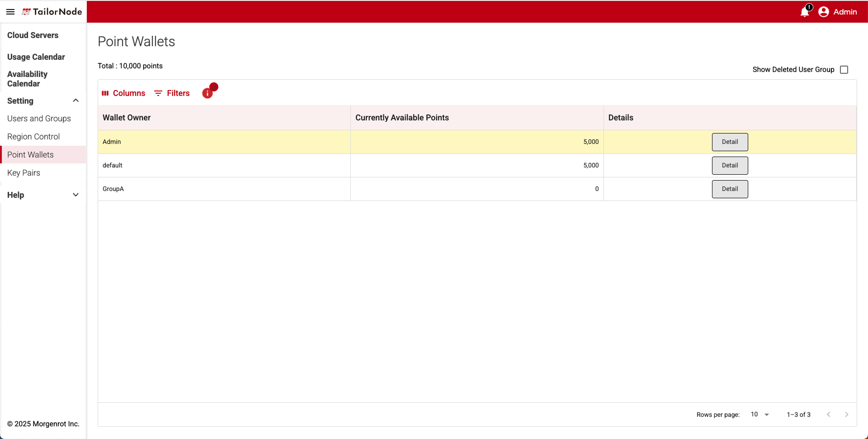Select the Admin wallet owner cell
The width and height of the screenshot is (868, 439).
point(224,142)
